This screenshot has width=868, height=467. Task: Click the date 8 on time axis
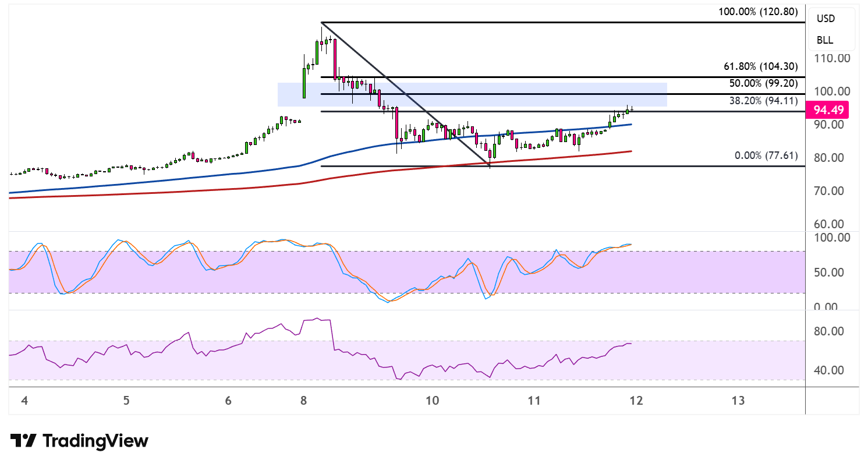click(303, 401)
